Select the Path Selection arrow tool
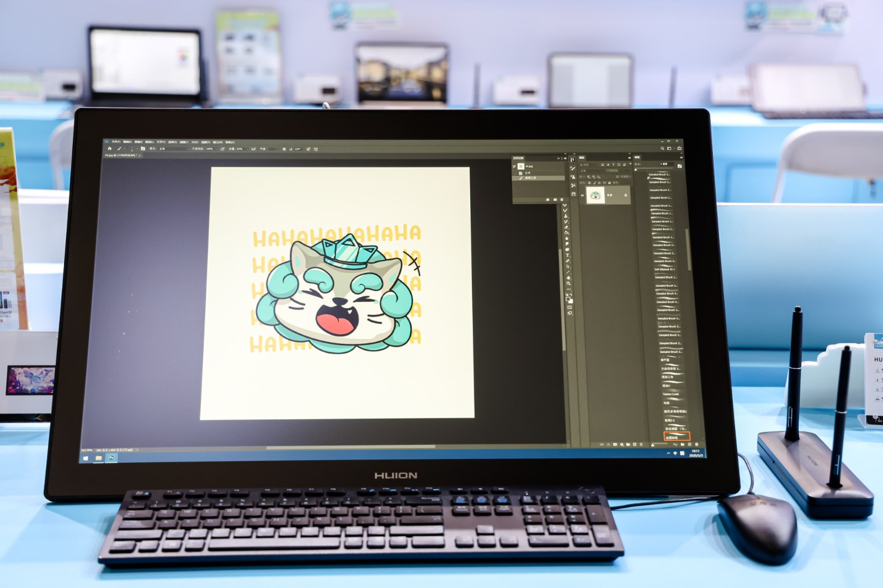The image size is (883, 588). pos(568,266)
